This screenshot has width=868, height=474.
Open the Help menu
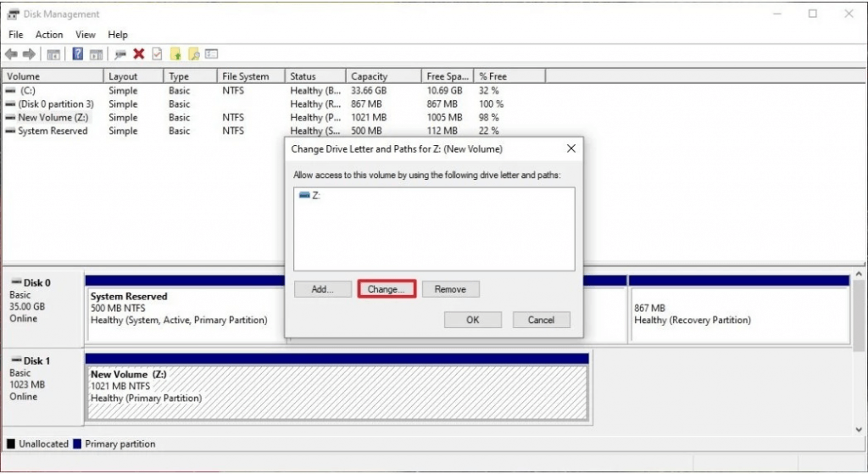click(117, 34)
